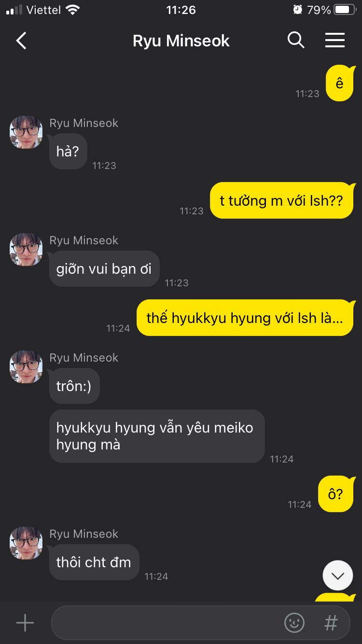Image resolution: width=362 pixels, height=644 pixels.
Task: Tap the plus attachment icon
Action: coord(25,623)
